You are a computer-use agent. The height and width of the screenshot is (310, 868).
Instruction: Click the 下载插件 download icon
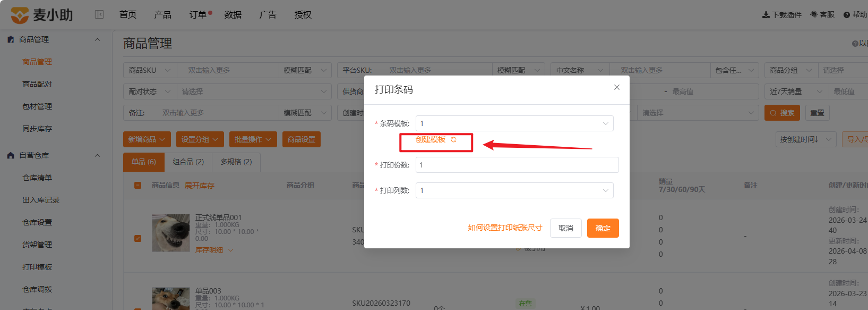(766, 15)
